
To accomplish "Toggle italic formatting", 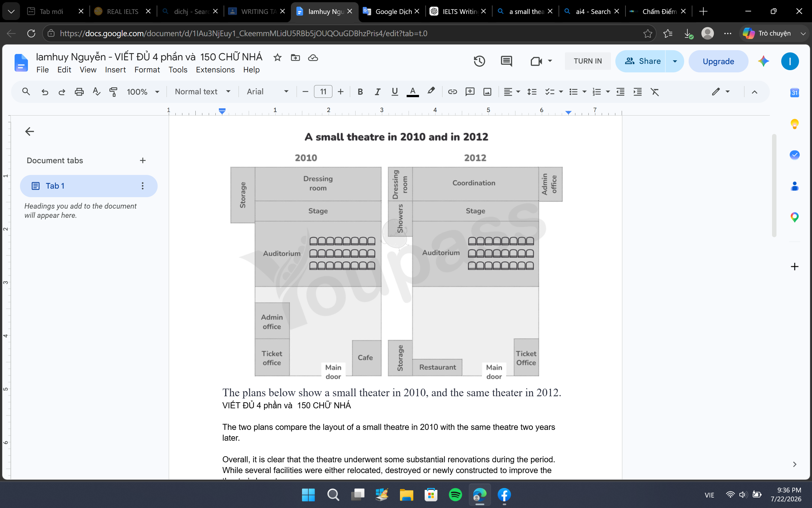I will [x=377, y=92].
